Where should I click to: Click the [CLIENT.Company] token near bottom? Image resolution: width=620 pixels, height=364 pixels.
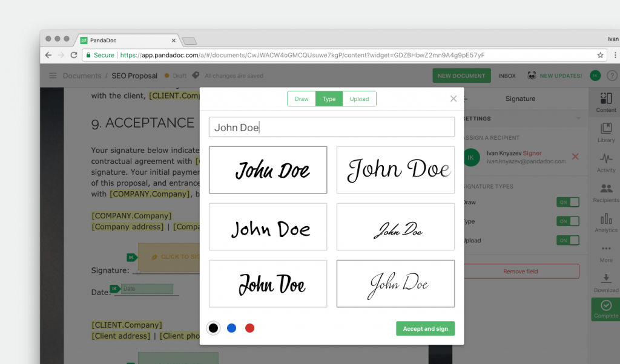pyautogui.click(x=127, y=325)
